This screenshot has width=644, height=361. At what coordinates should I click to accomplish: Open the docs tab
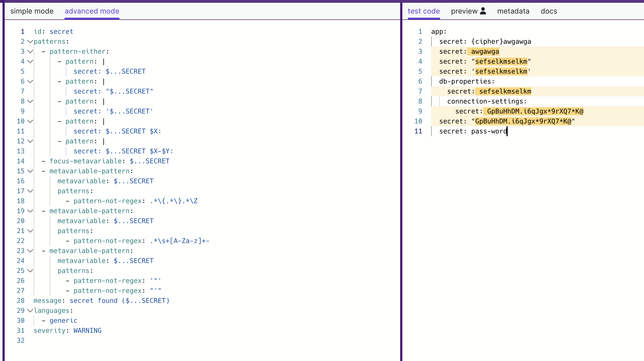coord(549,11)
